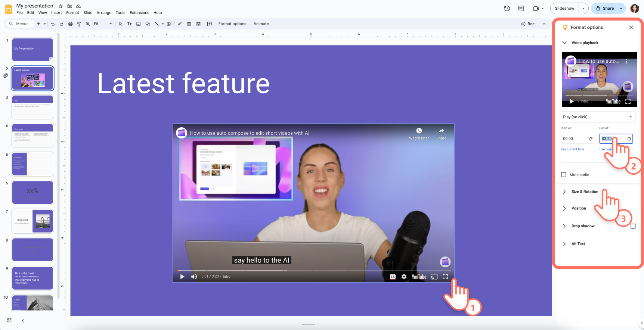Click the undo arrow in toolbar
The height and width of the screenshot is (330, 644).
click(53, 24)
